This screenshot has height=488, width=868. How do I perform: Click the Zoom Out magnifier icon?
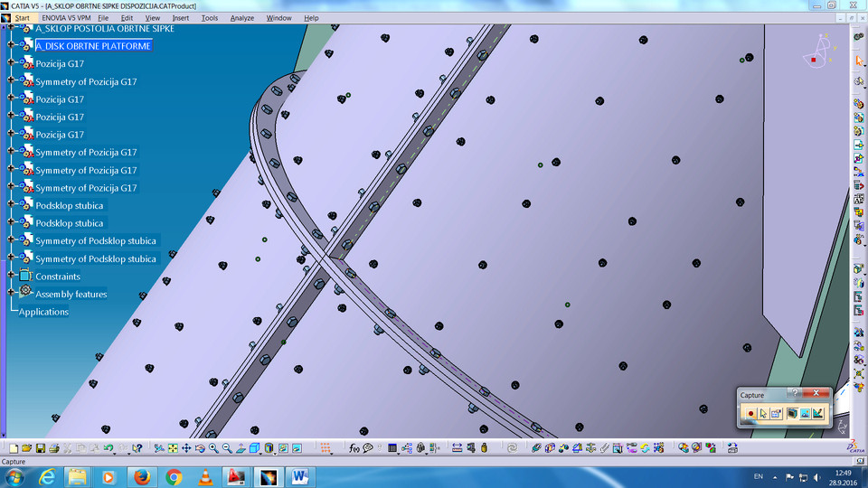(227, 448)
